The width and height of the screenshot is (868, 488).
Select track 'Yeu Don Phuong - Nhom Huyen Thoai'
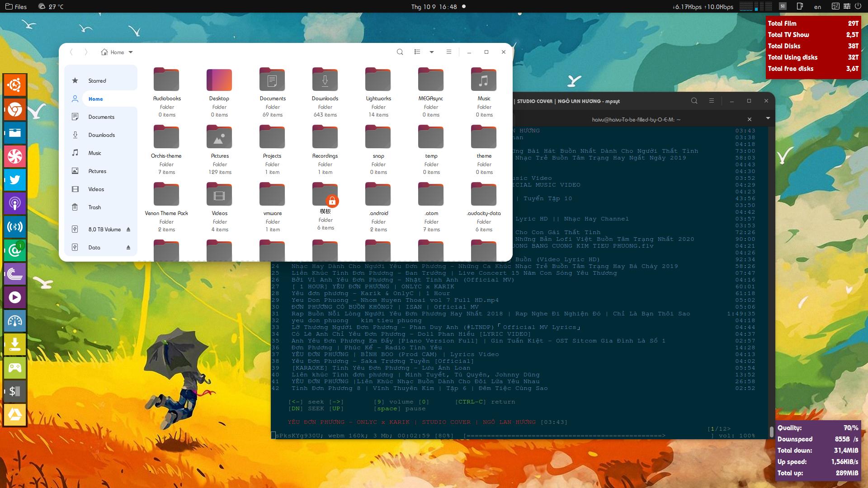click(395, 300)
